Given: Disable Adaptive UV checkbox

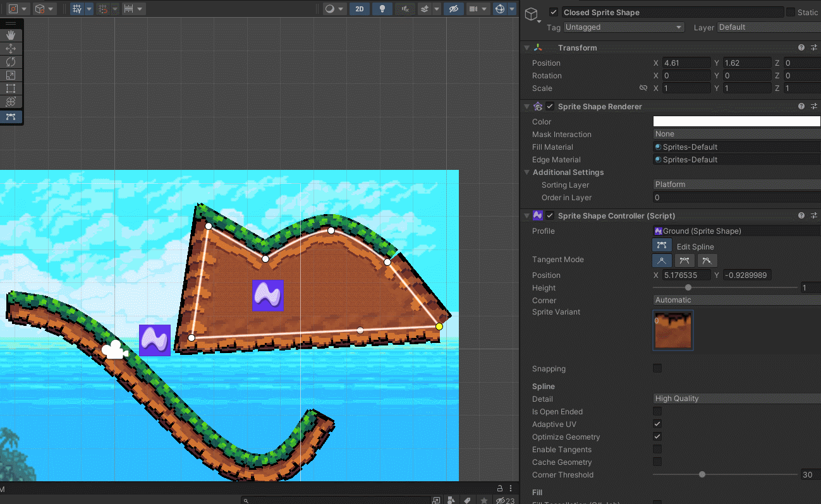Looking at the screenshot, I should pos(657,424).
